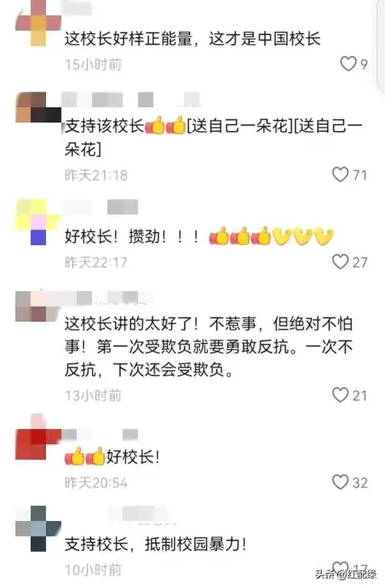Select comment 支持该校长 with flower tags
The height and width of the screenshot is (588, 385).
click(213, 138)
